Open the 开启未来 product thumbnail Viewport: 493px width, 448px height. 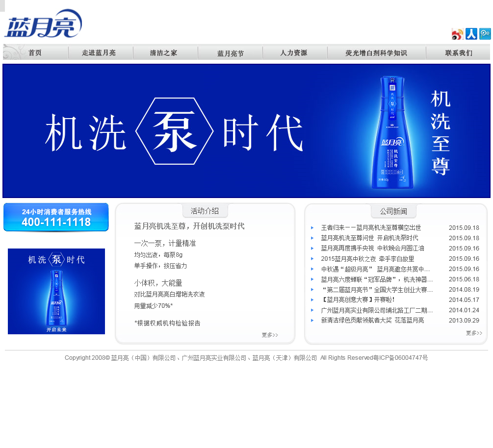(x=56, y=291)
